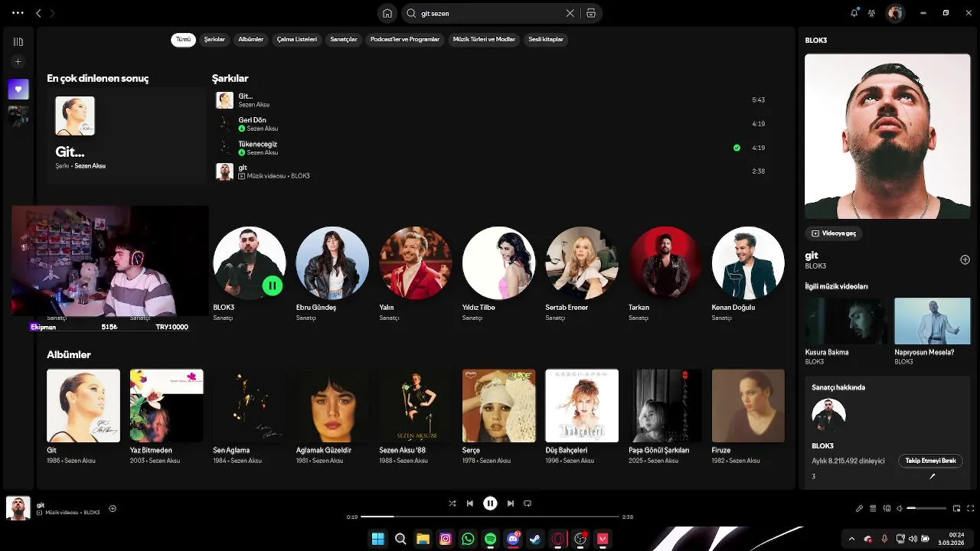Open the top result card 'Git...'
Image resolution: width=980 pixels, height=551 pixels.
tap(126, 135)
